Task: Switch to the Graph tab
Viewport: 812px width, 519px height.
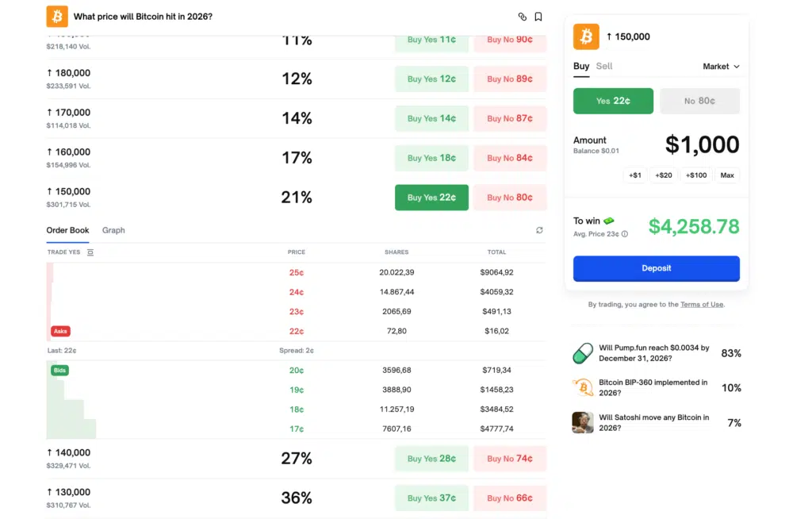Action: pos(113,230)
